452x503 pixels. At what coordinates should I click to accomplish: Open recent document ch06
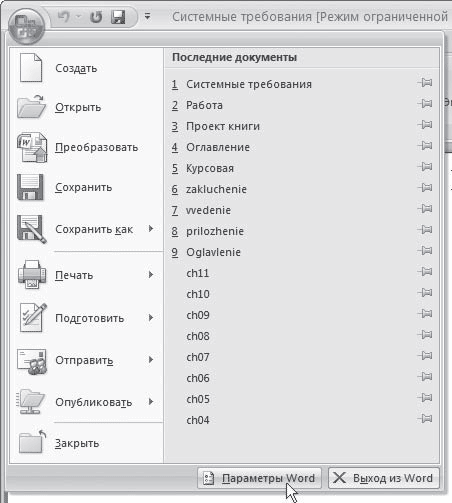coord(198,378)
